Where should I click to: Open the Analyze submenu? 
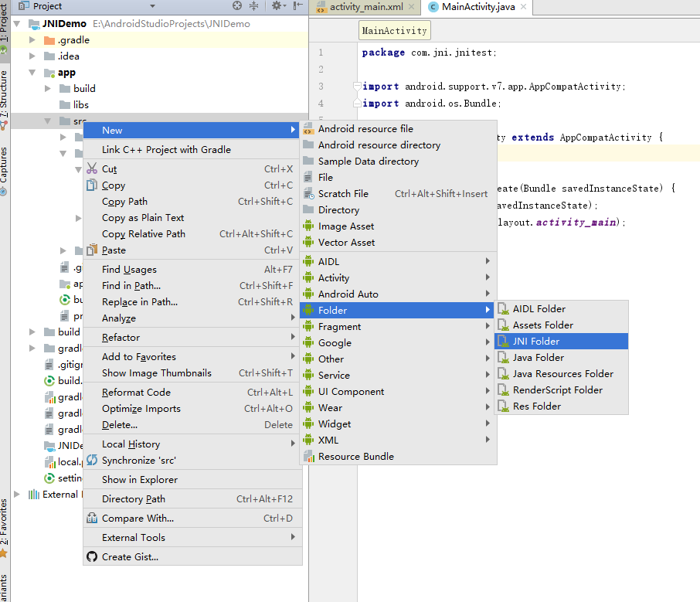tap(191, 318)
